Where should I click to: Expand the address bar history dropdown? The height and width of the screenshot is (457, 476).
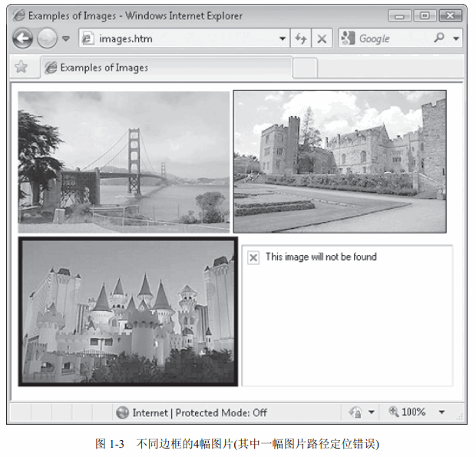283,38
